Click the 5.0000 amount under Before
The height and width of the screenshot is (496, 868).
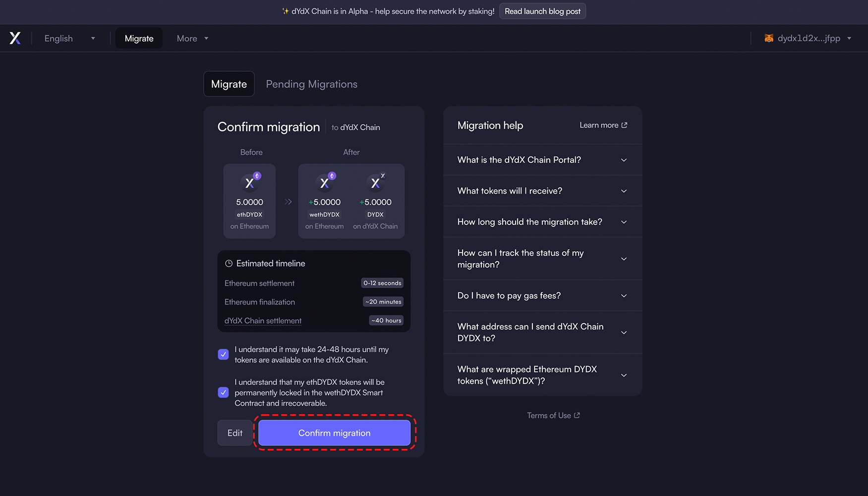pyautogui.click(x=249, y=202)
